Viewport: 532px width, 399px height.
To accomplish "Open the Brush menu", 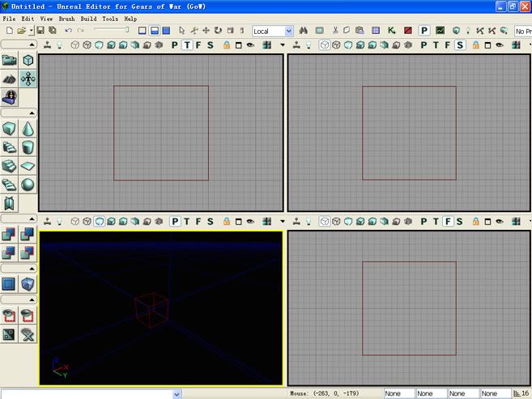I will pyautogui.click(x=66, y=18).
